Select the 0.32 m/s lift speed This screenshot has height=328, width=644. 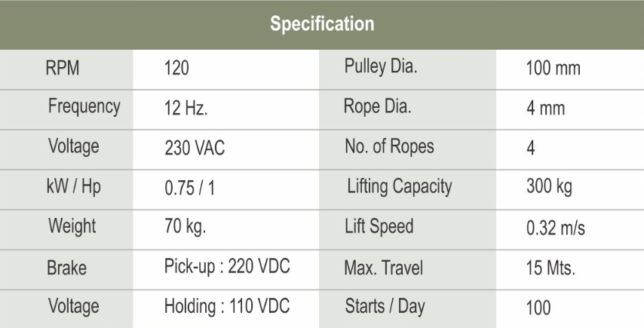click(555, 228)
